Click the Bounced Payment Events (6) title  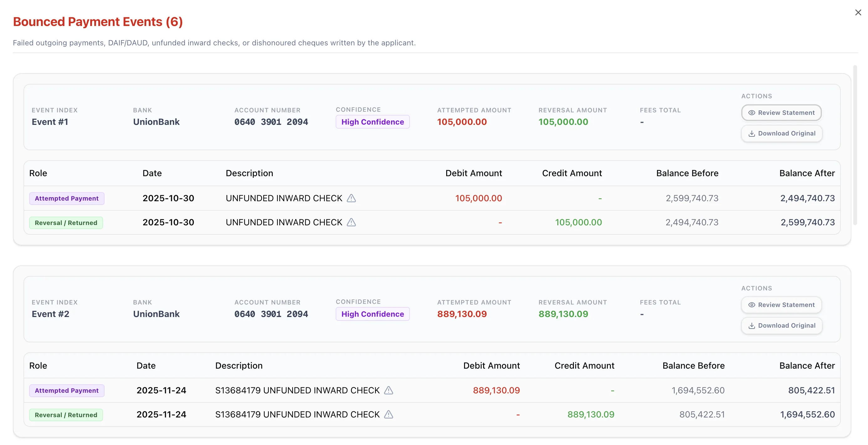98,22
